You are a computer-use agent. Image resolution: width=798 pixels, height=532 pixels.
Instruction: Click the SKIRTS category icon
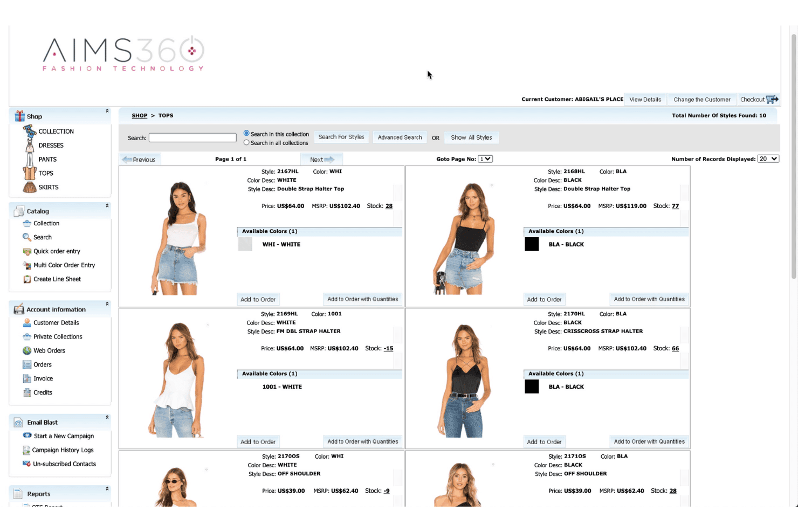(x=30, y=187)
